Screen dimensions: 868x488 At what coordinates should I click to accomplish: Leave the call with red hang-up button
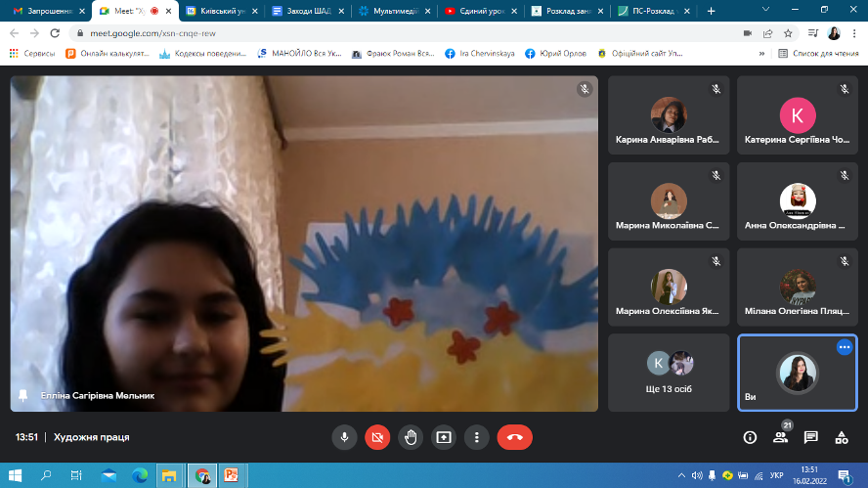coord(515,437)
